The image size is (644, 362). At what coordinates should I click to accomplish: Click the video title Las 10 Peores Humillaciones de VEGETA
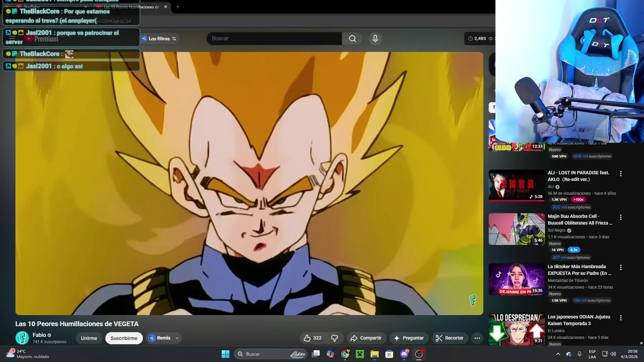[x=77, y=324]
